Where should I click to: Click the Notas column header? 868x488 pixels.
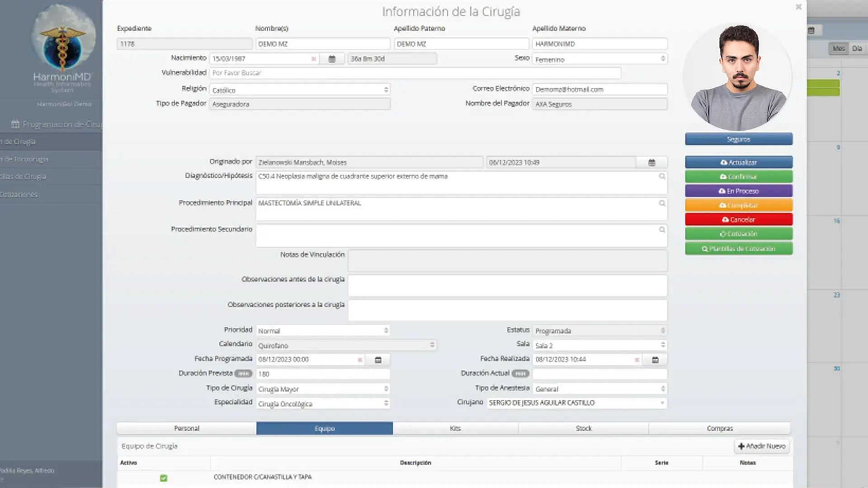(x=748, y=463)
